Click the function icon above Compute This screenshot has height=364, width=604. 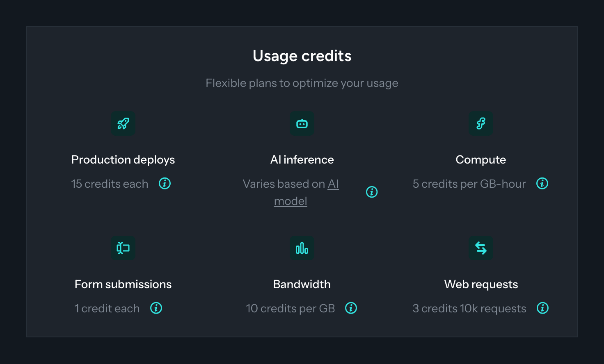481,123
